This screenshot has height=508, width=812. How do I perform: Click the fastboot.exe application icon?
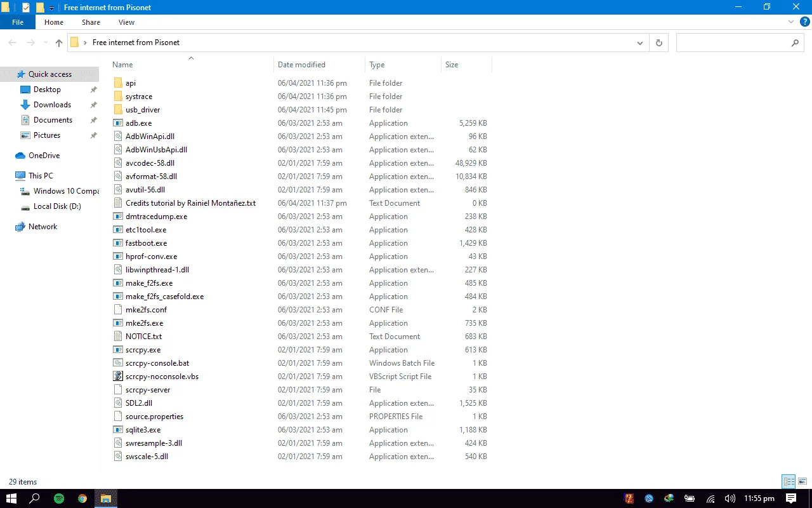(118, 243)
